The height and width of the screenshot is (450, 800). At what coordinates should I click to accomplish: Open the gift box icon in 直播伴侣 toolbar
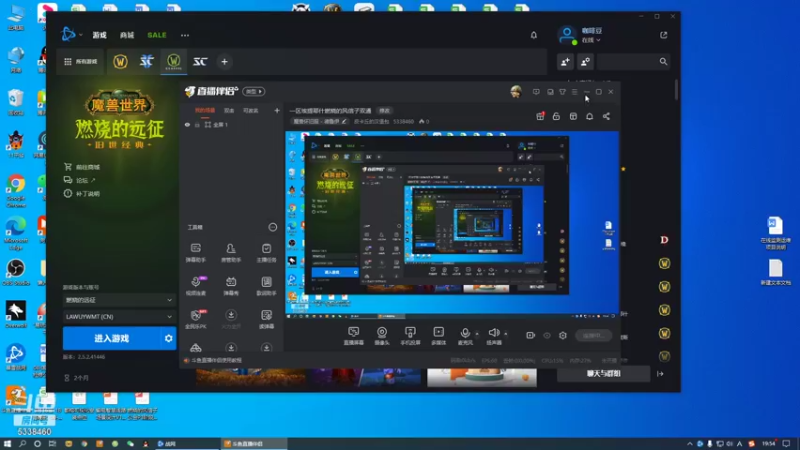point(540,116)
